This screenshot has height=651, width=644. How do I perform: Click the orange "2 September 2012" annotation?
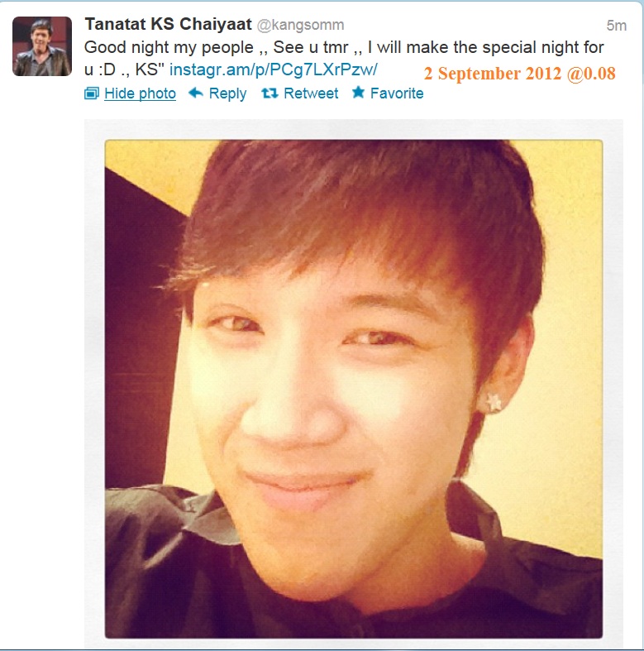[x=493, y=74]
